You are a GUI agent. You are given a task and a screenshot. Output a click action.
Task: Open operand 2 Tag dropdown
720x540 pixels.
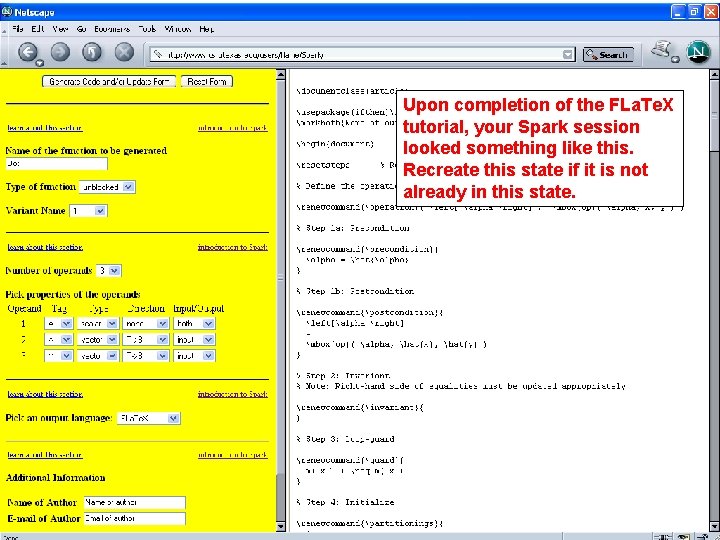pos(58,339)
